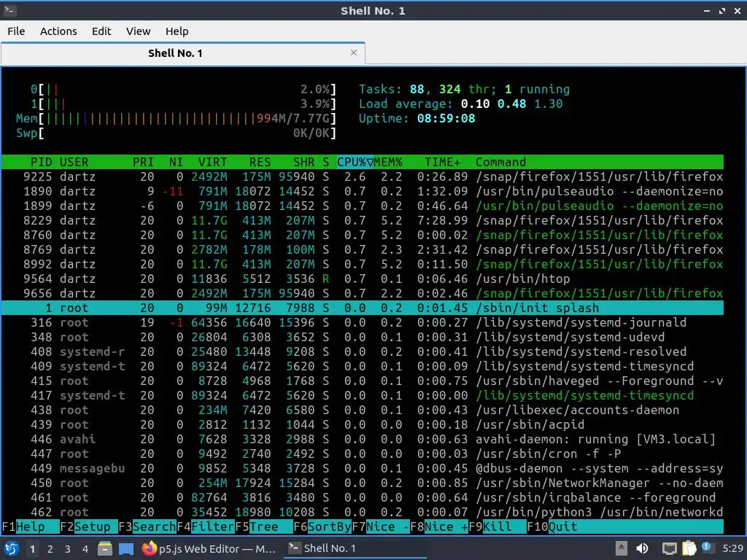Select the NetworkManager process row

(363, 483)
